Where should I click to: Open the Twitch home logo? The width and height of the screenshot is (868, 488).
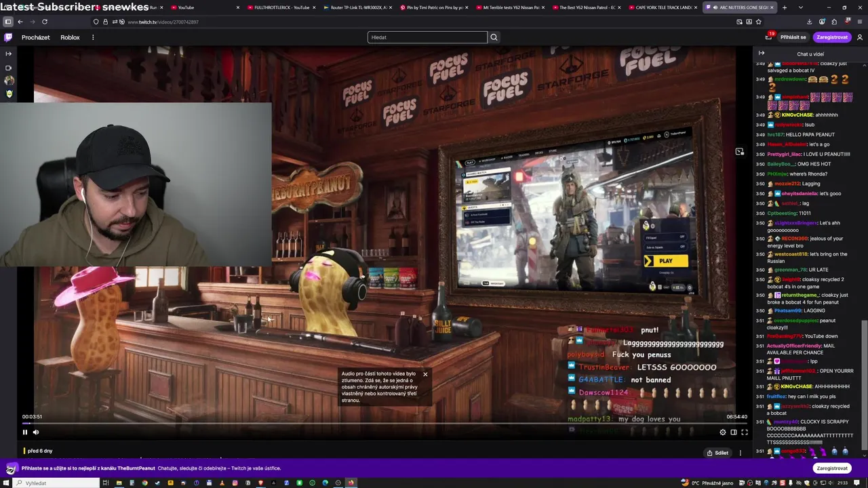point(8,37)
